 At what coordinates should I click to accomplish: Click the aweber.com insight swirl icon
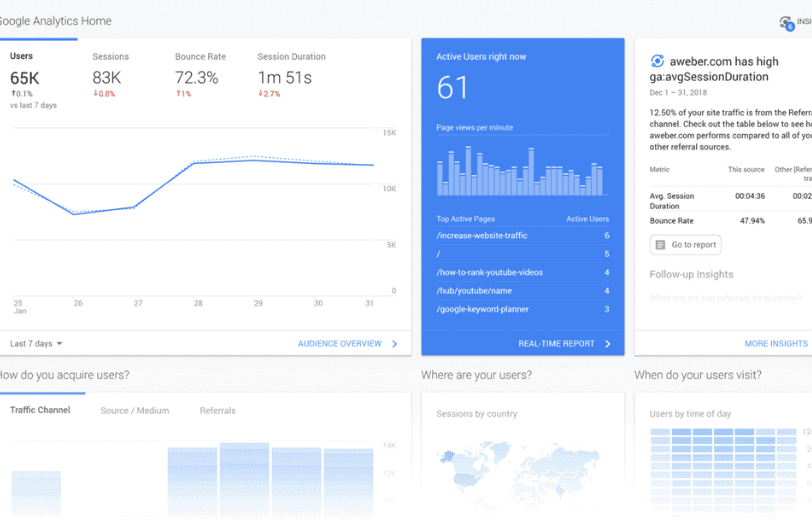[657, 61]
